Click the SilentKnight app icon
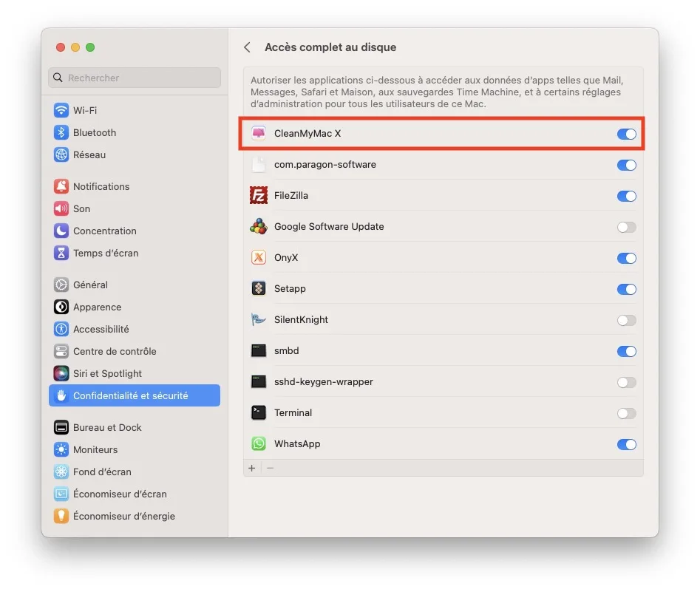Screen dimensions: 700x592 click(x=258, y=320)
